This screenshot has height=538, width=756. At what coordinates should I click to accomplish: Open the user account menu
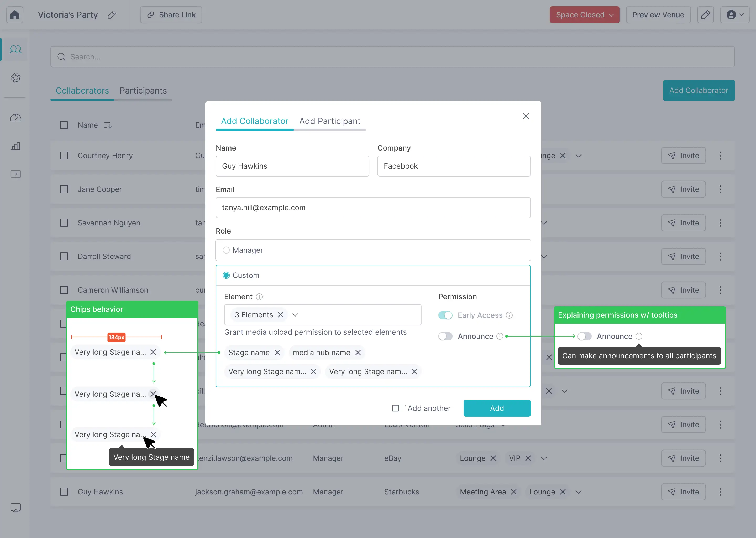pos(735,14)
